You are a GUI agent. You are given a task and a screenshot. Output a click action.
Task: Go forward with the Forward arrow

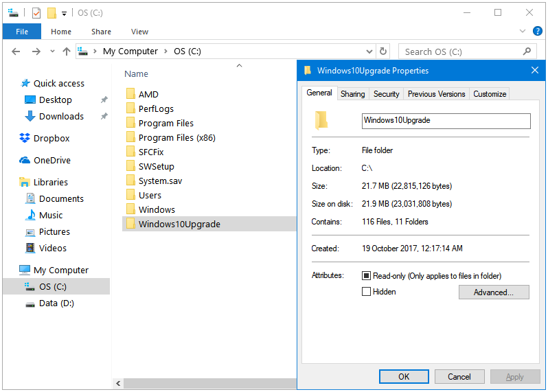pos(36,51)
